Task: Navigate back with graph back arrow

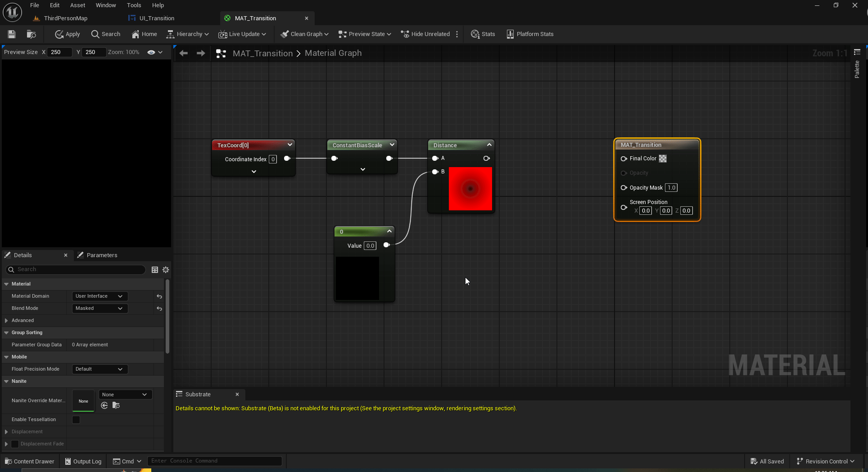Action: (x=184, y=53)
